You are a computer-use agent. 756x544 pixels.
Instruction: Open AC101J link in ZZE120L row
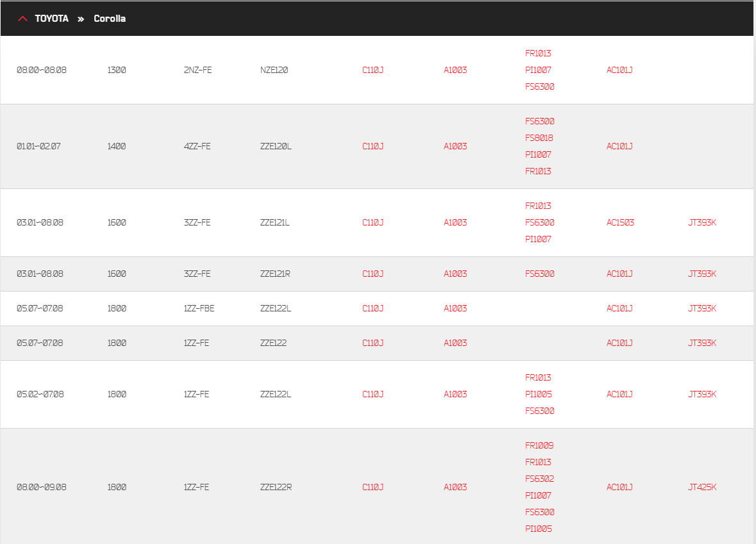point(619,147)
